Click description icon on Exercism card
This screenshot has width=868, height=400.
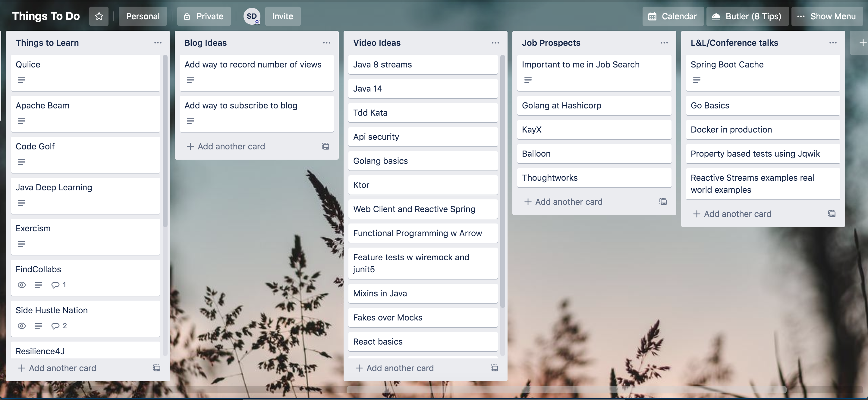click(x=22, y=244)
